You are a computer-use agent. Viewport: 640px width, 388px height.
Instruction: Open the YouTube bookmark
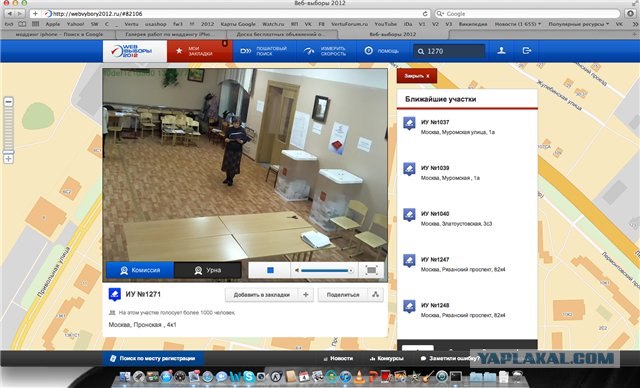coord(386,24)
